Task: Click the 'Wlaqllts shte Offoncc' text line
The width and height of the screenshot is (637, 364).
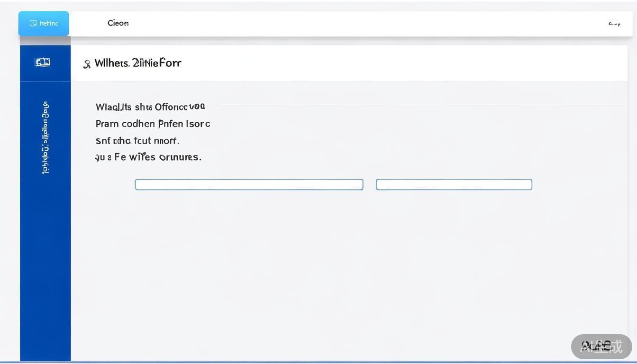Action: [150, 107]
